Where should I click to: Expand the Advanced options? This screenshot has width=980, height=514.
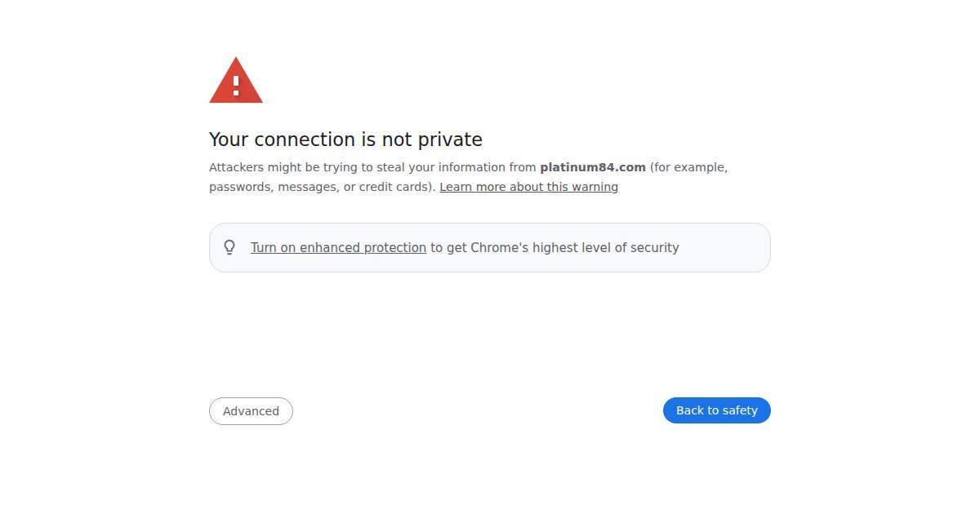pos(251,411)
